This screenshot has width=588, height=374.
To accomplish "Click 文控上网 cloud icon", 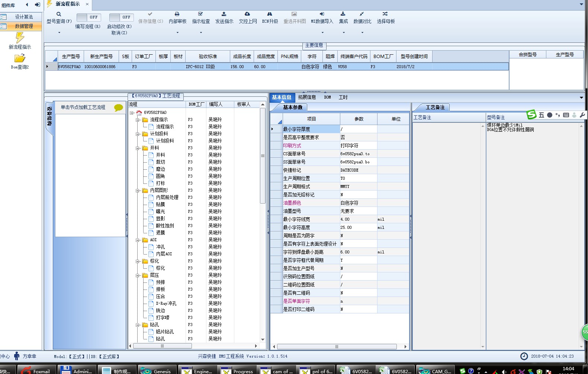I will click(x=247, y=14).
